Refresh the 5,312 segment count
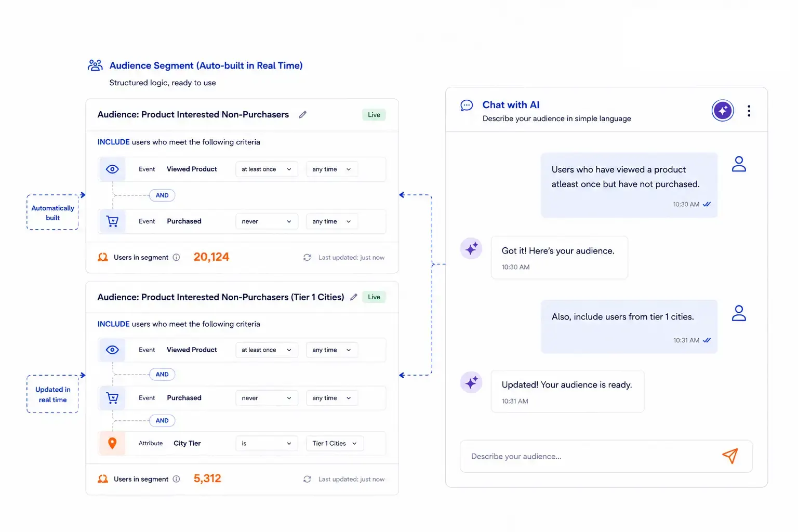 tap(307, 479)
